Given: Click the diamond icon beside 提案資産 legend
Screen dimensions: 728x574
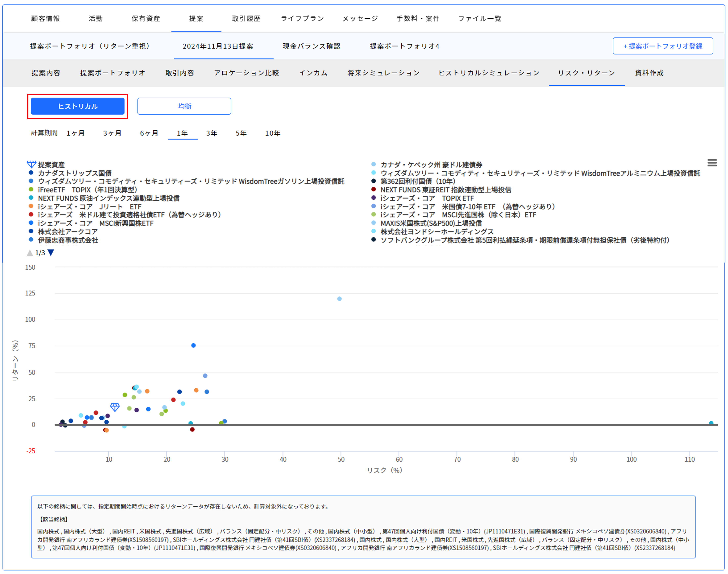Looking at the screenshot, I should (31, 164).
